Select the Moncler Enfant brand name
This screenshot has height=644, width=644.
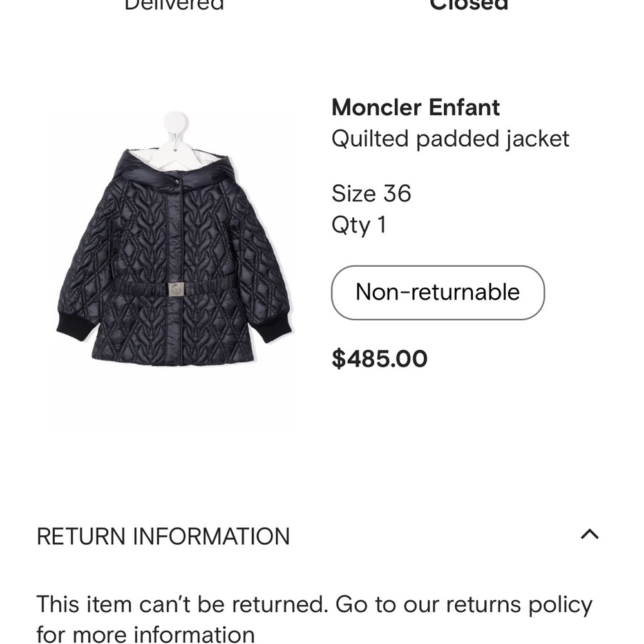pyautogui.click(x=415, y=107)
